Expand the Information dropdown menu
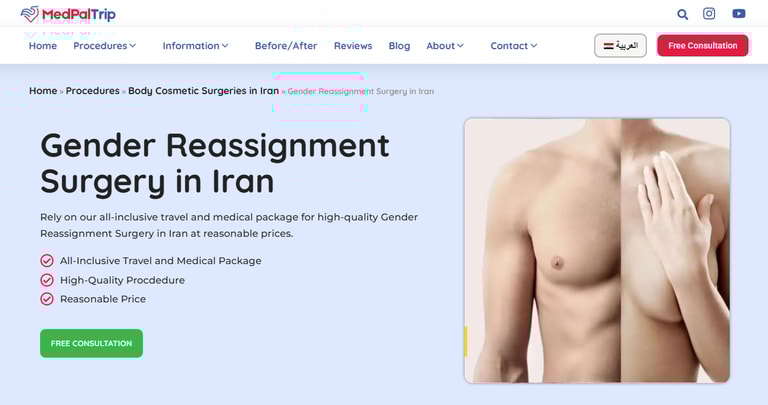 [x=195, y=46]
